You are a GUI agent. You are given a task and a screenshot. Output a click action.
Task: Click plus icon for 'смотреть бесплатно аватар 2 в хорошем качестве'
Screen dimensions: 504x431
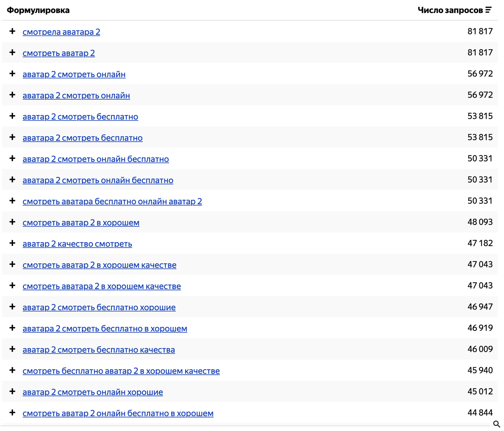[x=12, y=370]
